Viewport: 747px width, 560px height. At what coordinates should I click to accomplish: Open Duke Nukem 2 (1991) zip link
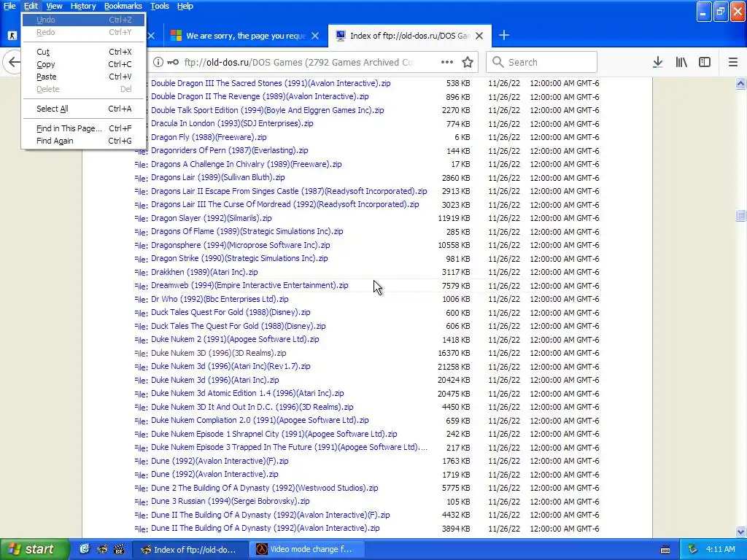pos(235,340)
